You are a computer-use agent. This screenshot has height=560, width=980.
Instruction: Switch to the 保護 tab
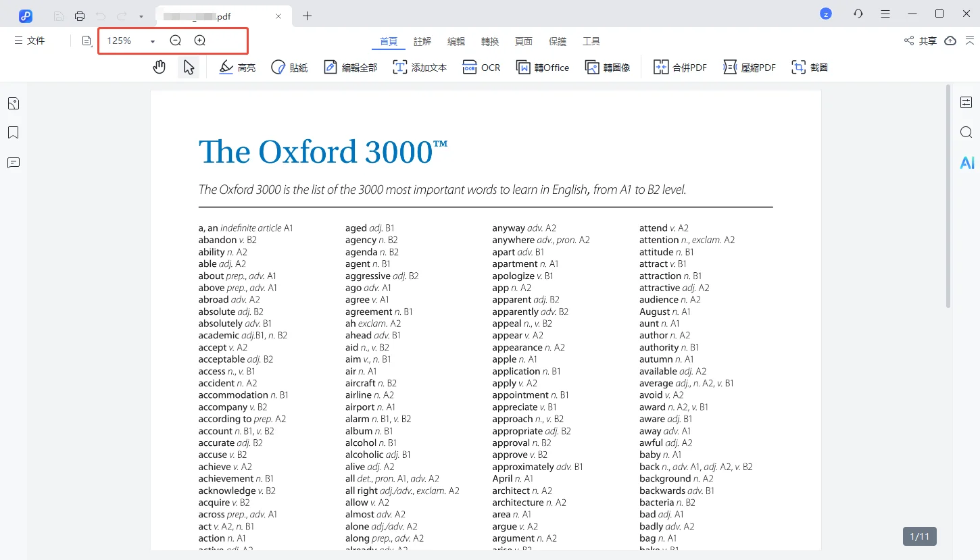pos(558,42)
